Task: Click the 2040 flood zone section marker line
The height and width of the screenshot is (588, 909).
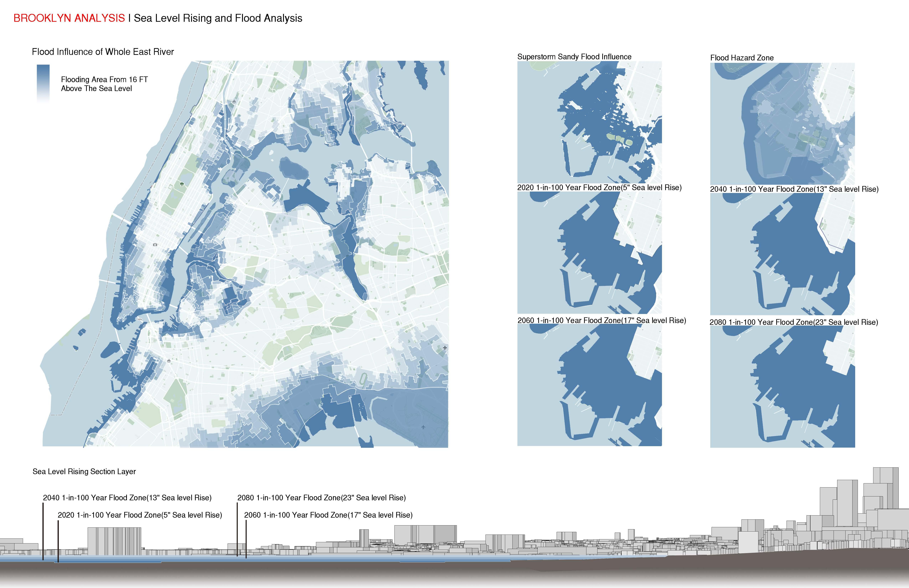Action: pos(43,531)
